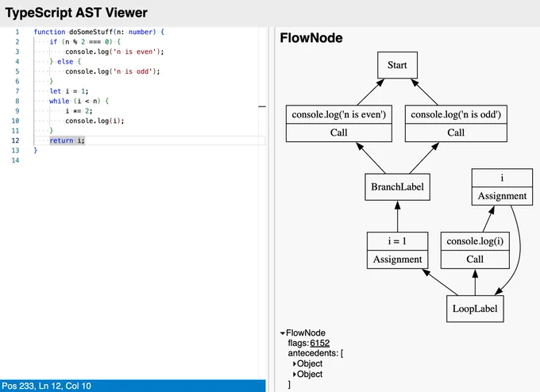The height and width of the screenshot is (392, 540).
Task: Click the TypeScript AST Viewer title
Action: [x=76, y=13]
